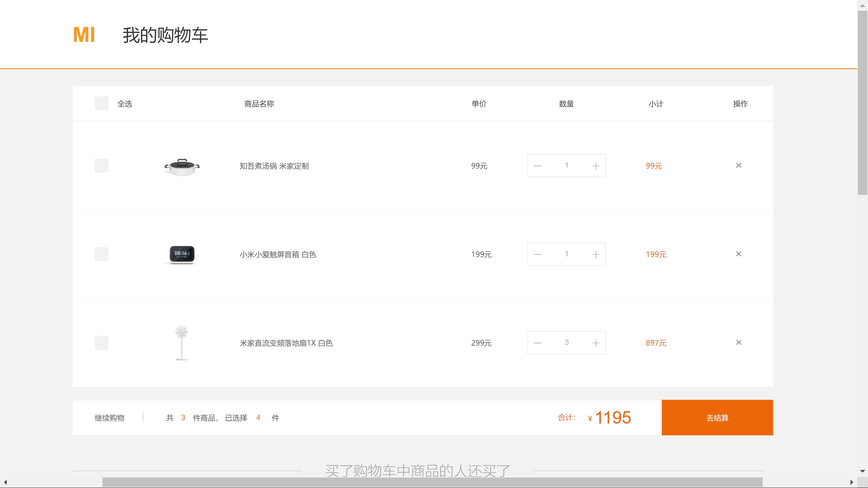Open the touchscreen speaker product thumbnail
Viewport: 868px width, 488px height.
tap(182, 254)
